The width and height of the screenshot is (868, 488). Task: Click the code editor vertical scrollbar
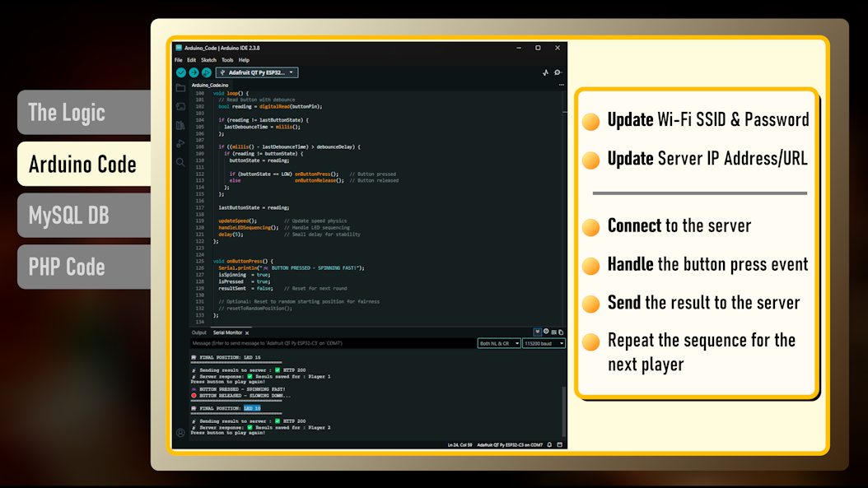pos(565,207)
